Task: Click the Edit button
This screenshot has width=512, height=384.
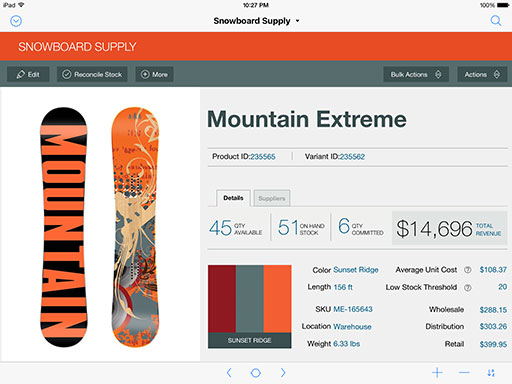Action: tap(28, 74)
